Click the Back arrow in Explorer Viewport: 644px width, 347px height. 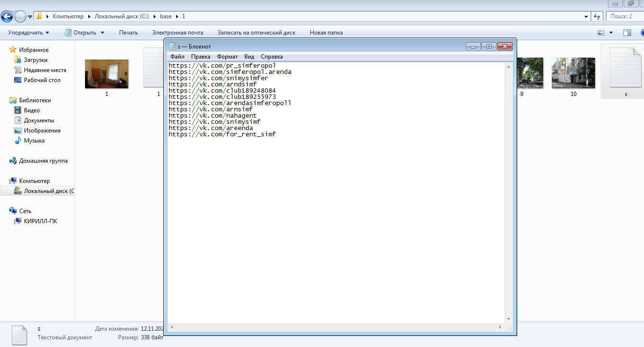(7, 17)
